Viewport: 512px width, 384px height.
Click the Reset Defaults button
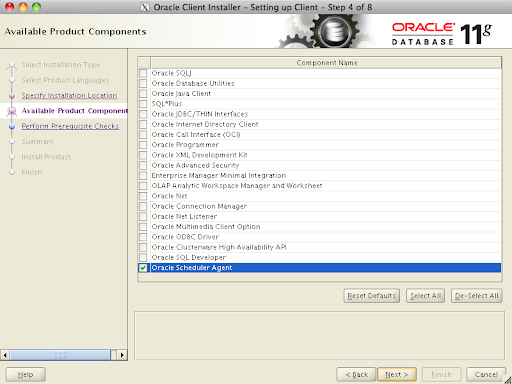tap(371, 296)
